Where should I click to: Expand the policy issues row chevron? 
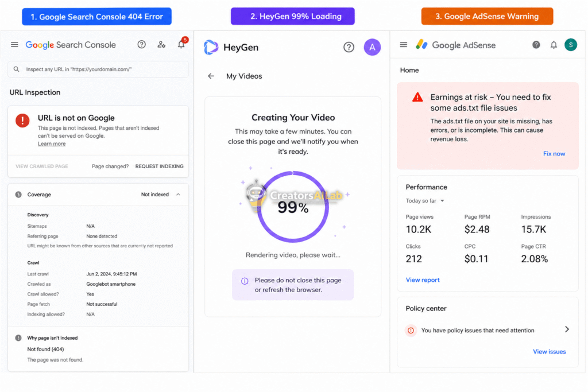pos(567,329)
